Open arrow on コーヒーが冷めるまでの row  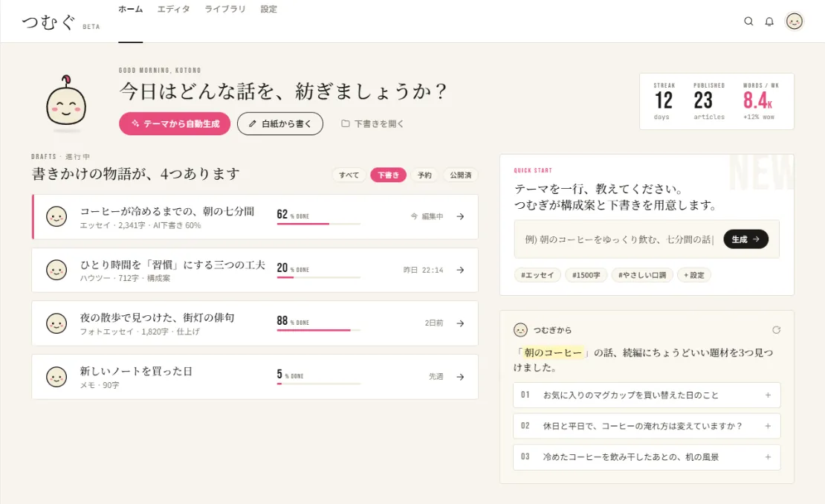460,216
